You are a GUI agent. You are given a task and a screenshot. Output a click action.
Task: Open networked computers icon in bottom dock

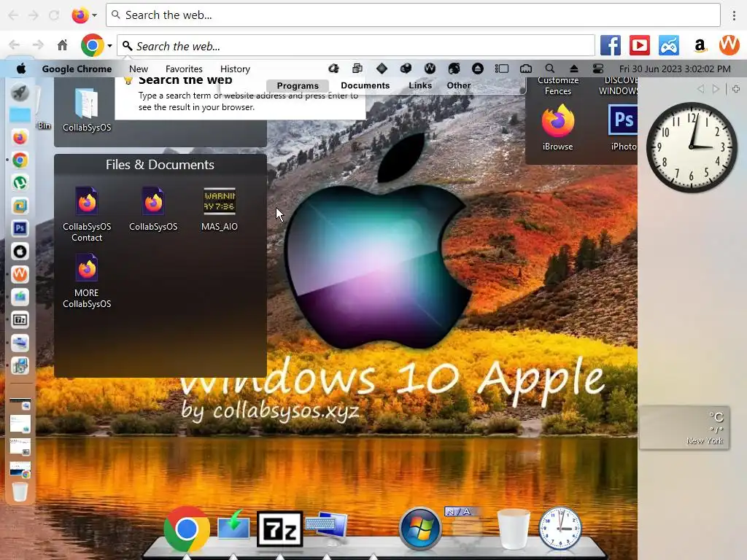pyautogui.click(x=327, y=529)
